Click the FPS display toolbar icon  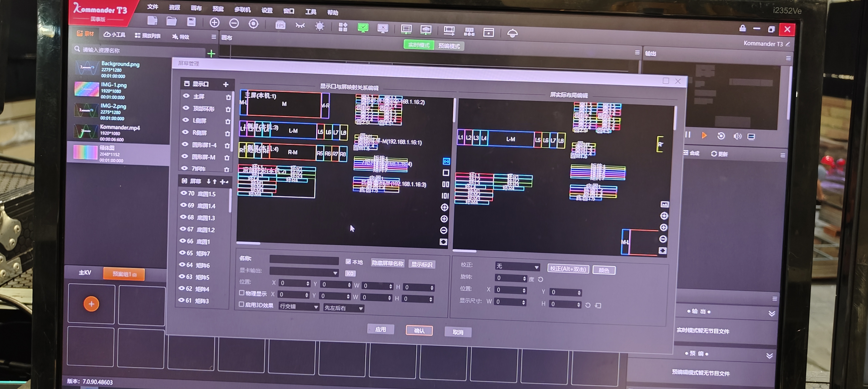[280, 25]
